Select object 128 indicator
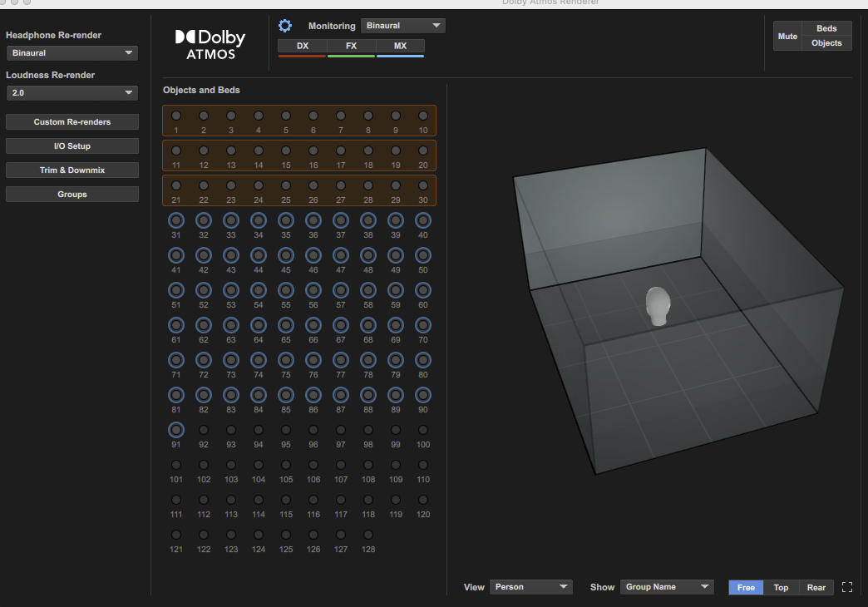This screenshot has height=607, width=868. click(x=368, y=535)
